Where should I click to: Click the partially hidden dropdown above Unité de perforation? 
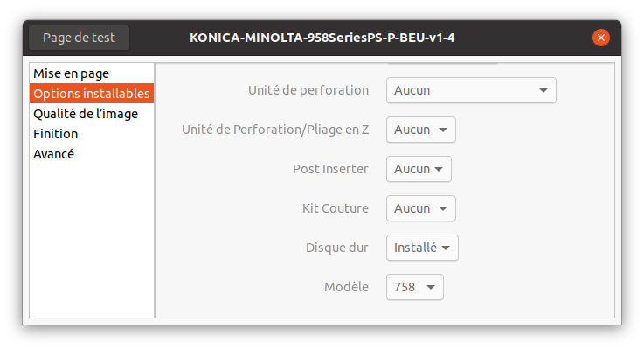(x=442, y=63)
